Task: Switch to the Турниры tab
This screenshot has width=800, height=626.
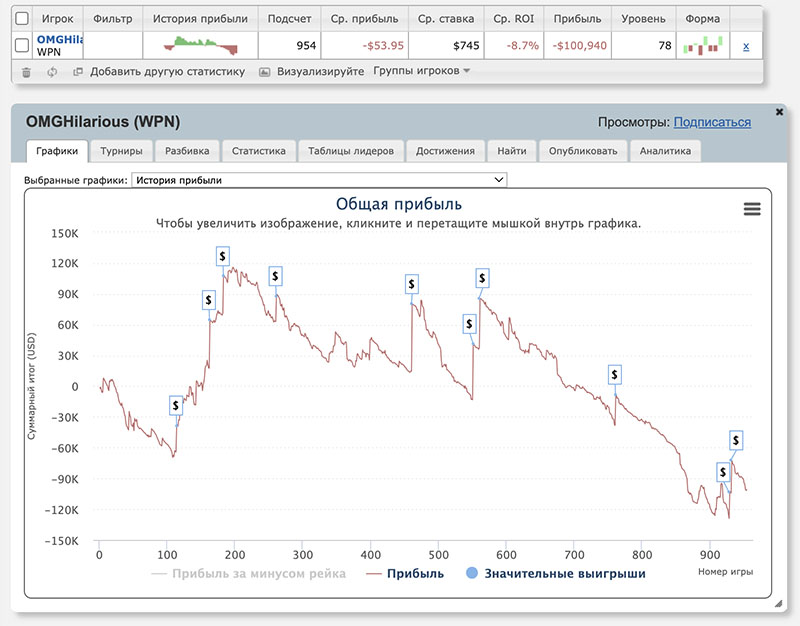Action: [x=121, y=151]
